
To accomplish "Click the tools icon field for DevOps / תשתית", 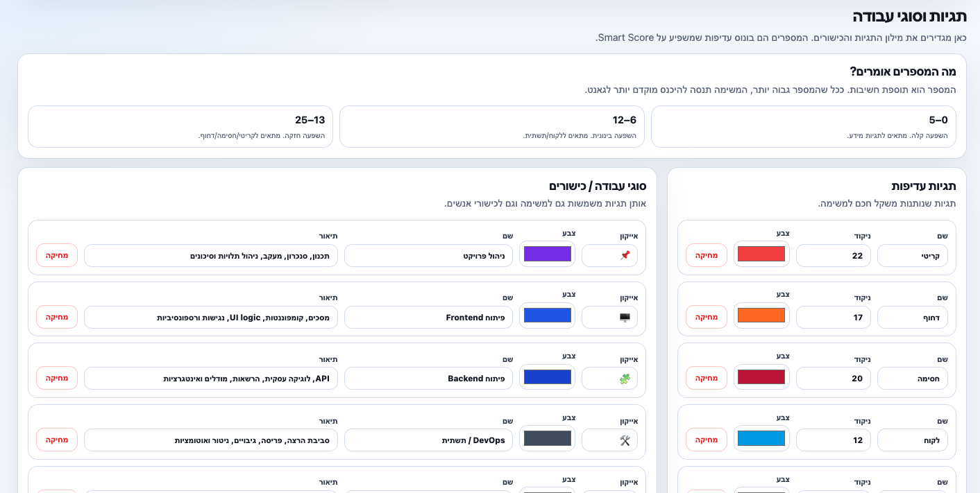I will pos(609,440).
